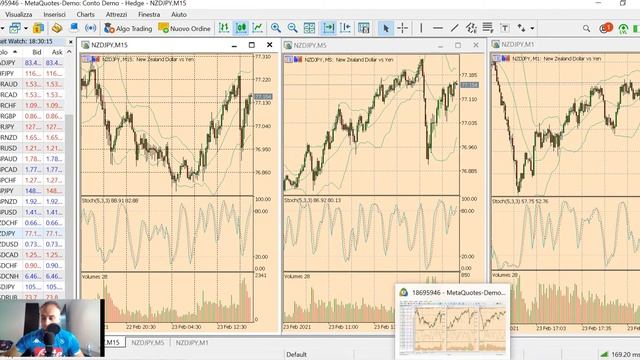The width and height of the screenshot is (640, 360).
Task: Select the row with bid 6.46 in Market Watch
Action: point(32,276)
